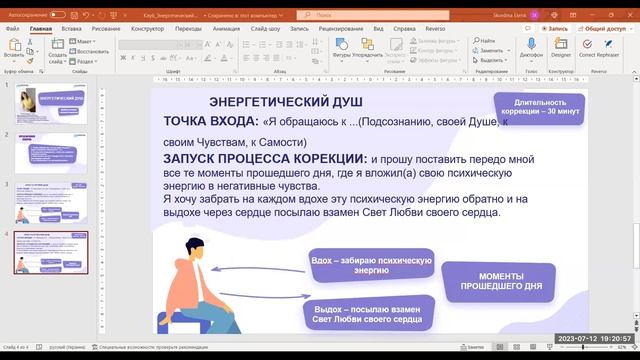
Task: Cut selection with the scissors icon
Action: click(30, 42)
